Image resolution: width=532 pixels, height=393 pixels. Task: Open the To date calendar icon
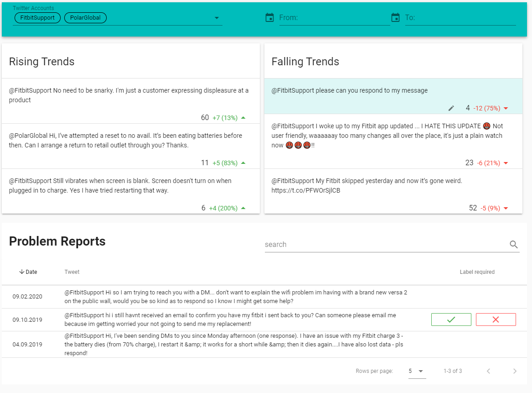pyautogui.click(x=395, y=18)
